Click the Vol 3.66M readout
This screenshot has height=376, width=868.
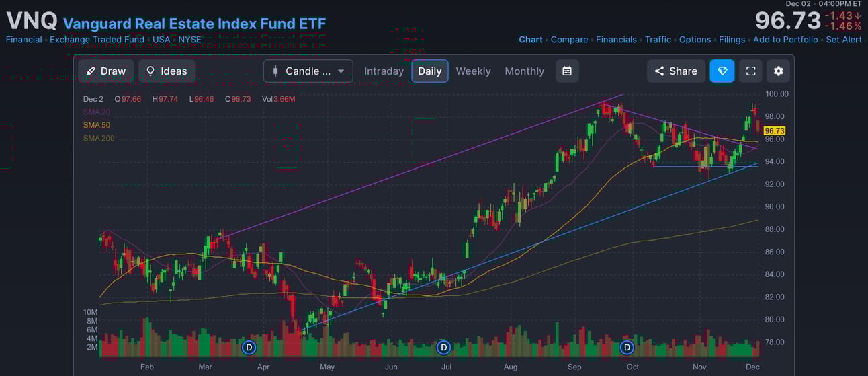point(279,99)
